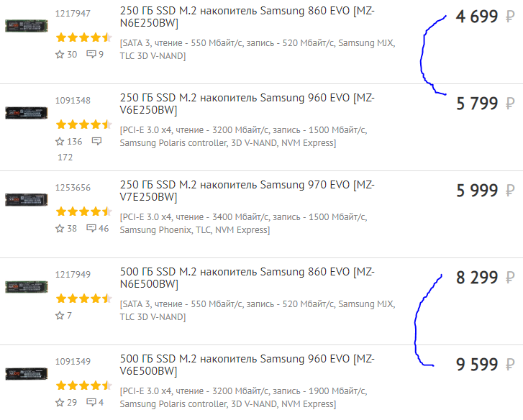The image size is (523, 420).
Task: Open the comments icon showing 9
Action: 91,55
